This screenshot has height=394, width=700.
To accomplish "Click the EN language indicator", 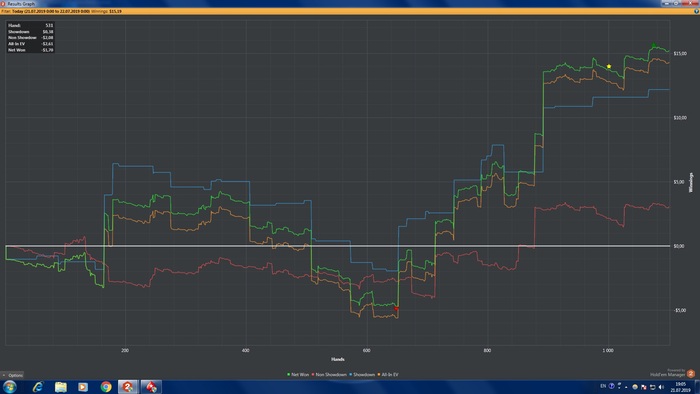I will tap(603, 386).
